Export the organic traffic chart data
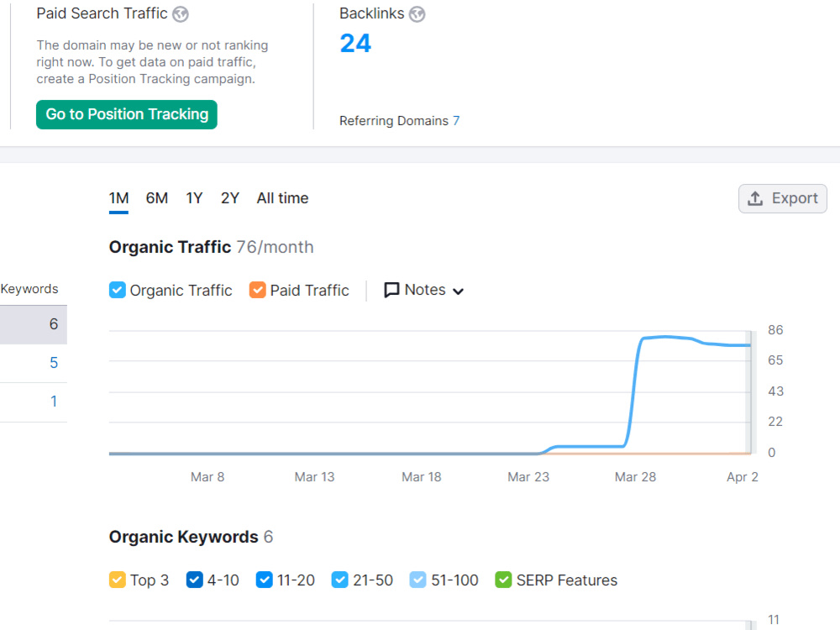Image resolution: width=840 pixels, height=630 pixels. tap(783, 199)
